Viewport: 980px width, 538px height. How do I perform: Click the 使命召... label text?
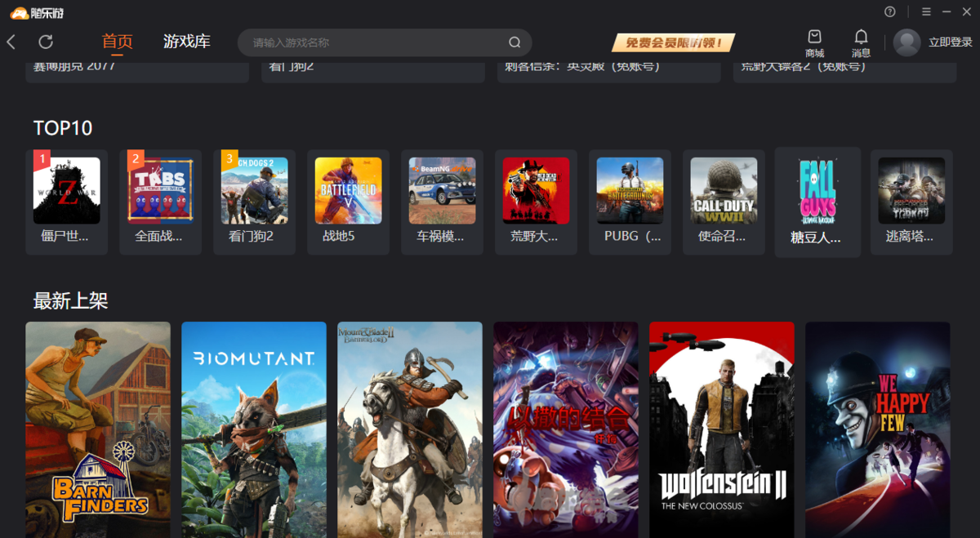point(722,237)
